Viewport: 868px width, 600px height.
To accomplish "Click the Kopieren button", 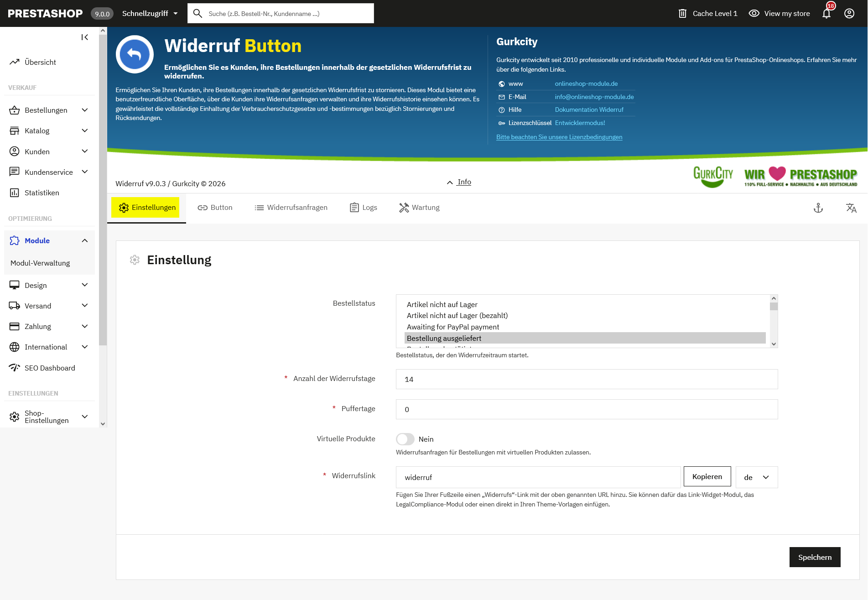I will [707, 476].
